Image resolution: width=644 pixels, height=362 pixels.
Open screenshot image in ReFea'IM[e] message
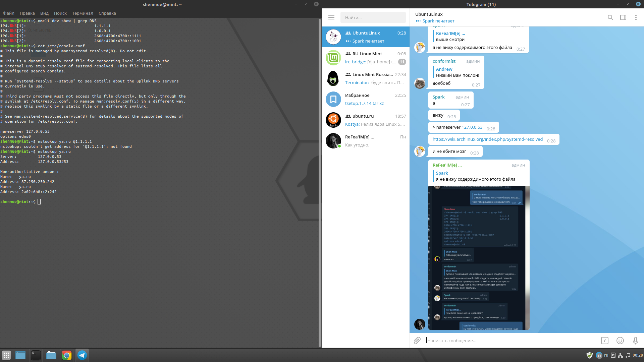click(x=479, y=258)
